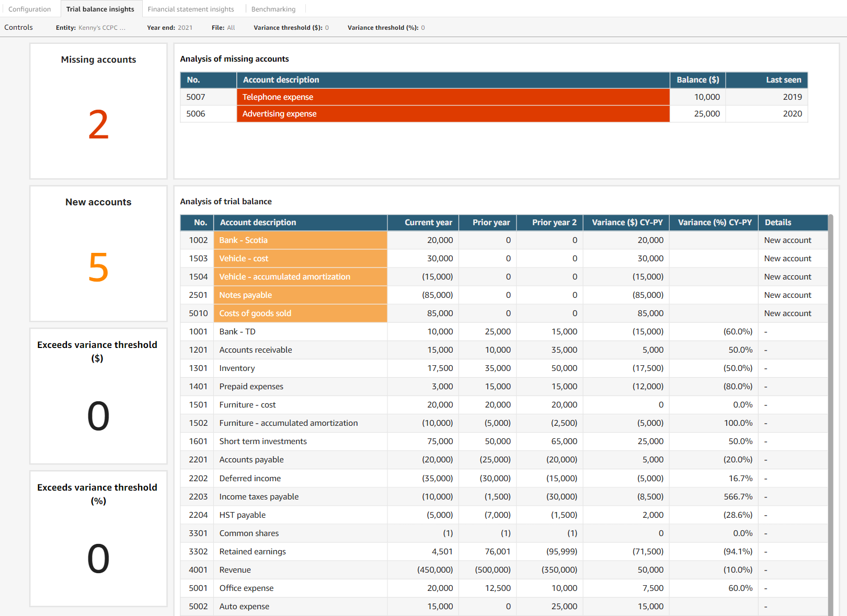Change the Year end filter value
This screenshot has width=847, height=616.
(x=170, y=28)
